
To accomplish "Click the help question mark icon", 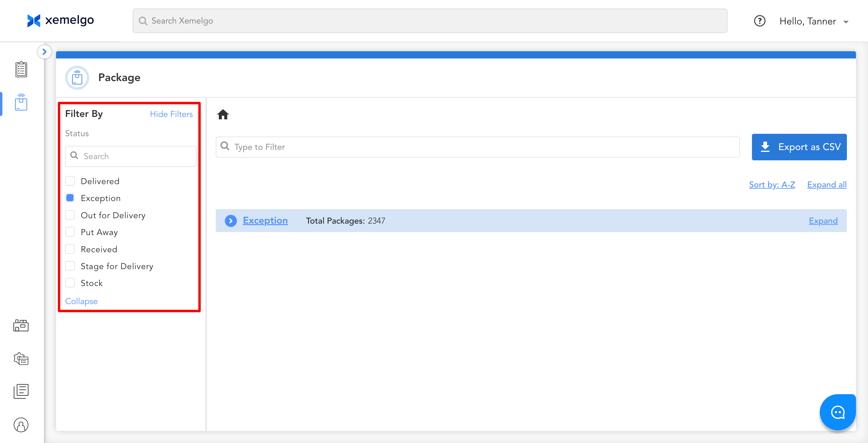I will 759,21.
